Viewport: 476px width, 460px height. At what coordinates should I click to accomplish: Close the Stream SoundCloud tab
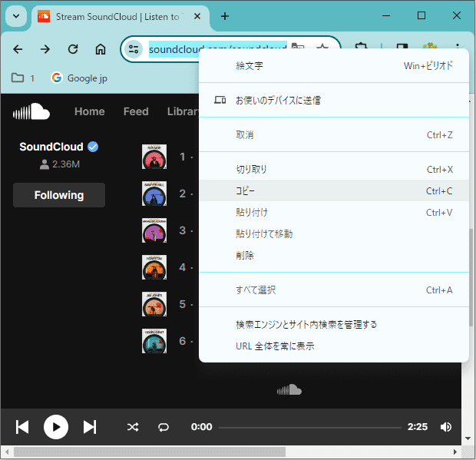(x=197, y=16)
